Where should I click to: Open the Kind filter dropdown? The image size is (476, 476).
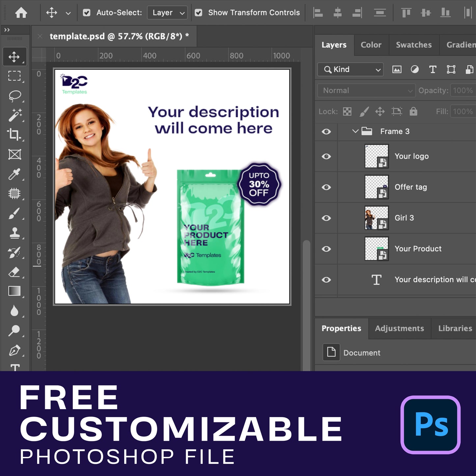(350, 70)
